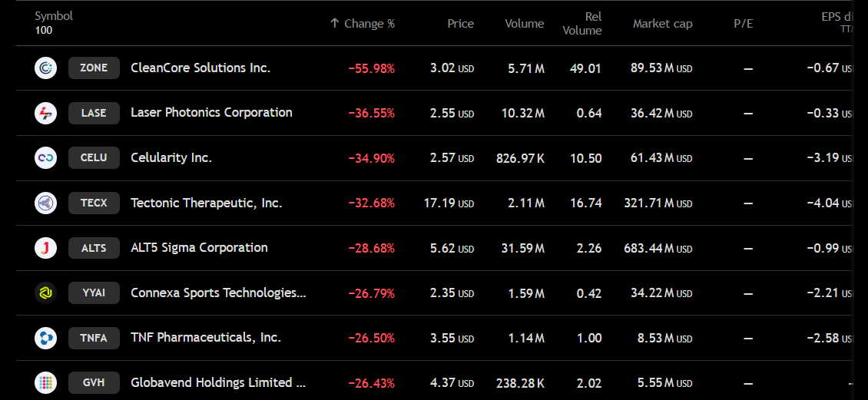
Task: Open the Connexa Sports logo icon
Action: 45,293
